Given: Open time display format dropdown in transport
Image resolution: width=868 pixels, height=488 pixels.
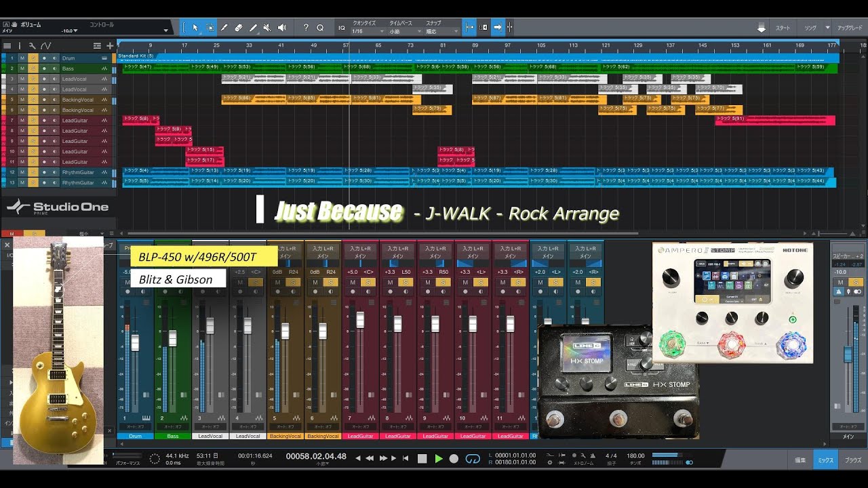Looking at the screenshot, I should pyautogui.click(x=323, y=464).
